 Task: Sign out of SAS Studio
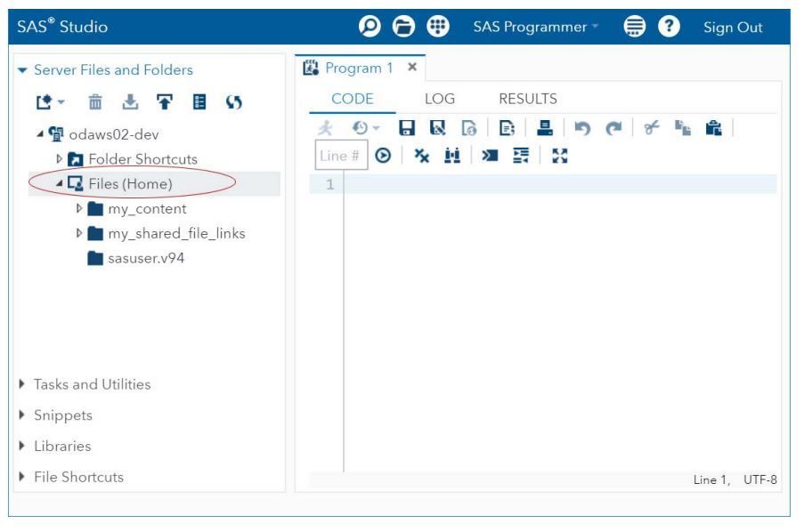click(x=733, y=28)
